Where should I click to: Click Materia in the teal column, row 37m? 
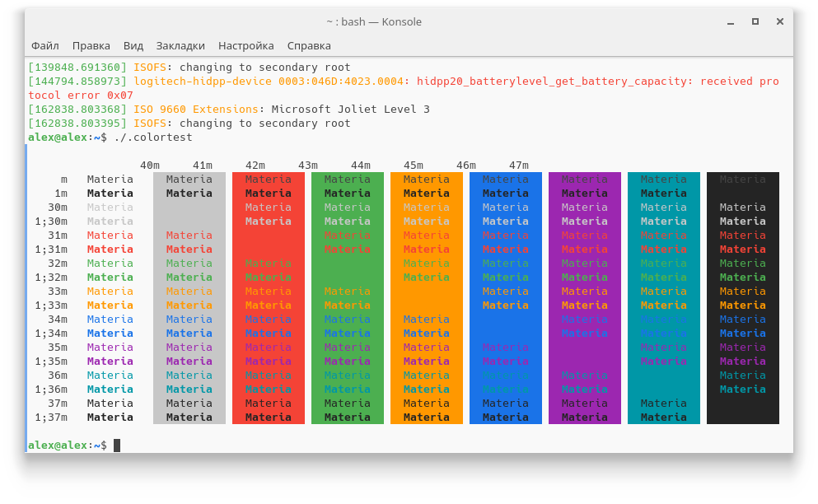point(664,404)
